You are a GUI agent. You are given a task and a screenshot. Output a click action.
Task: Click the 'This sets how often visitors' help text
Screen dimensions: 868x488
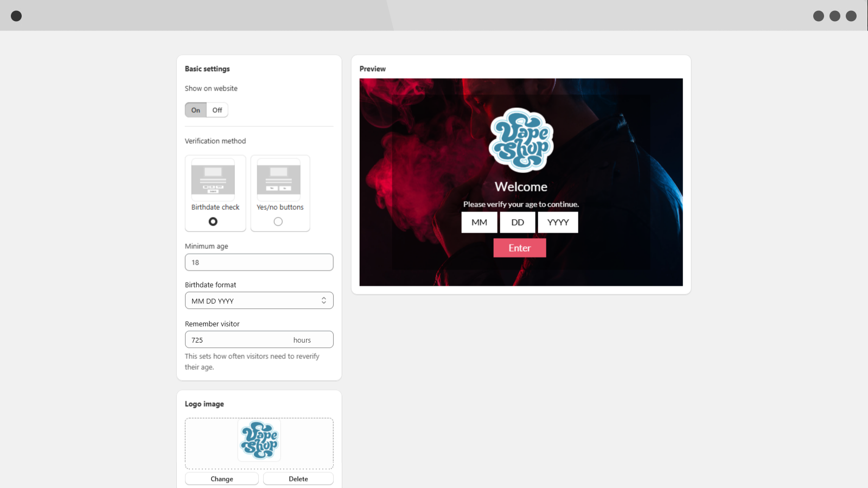point(252,362)
